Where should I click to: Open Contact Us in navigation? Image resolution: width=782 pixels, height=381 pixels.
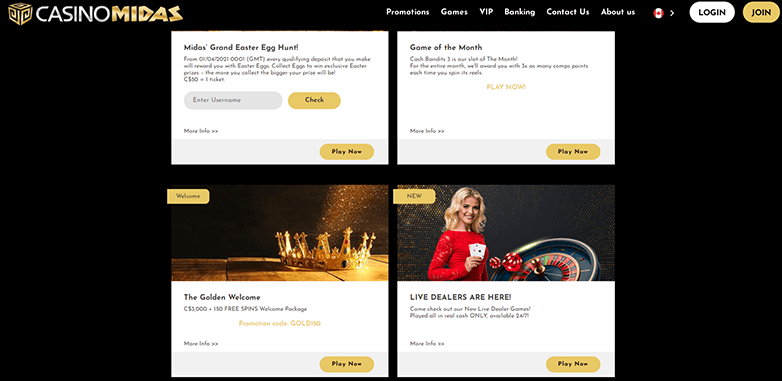click(x=568, y=12)
